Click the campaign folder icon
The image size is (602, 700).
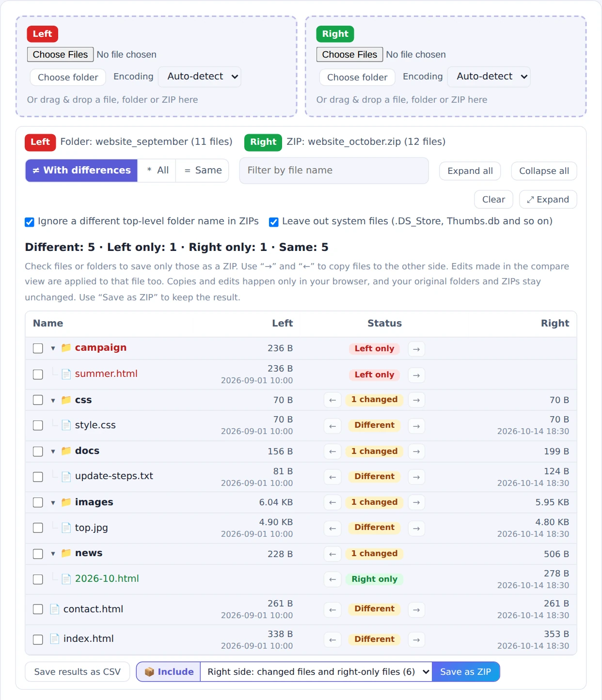tap(66, 347)
